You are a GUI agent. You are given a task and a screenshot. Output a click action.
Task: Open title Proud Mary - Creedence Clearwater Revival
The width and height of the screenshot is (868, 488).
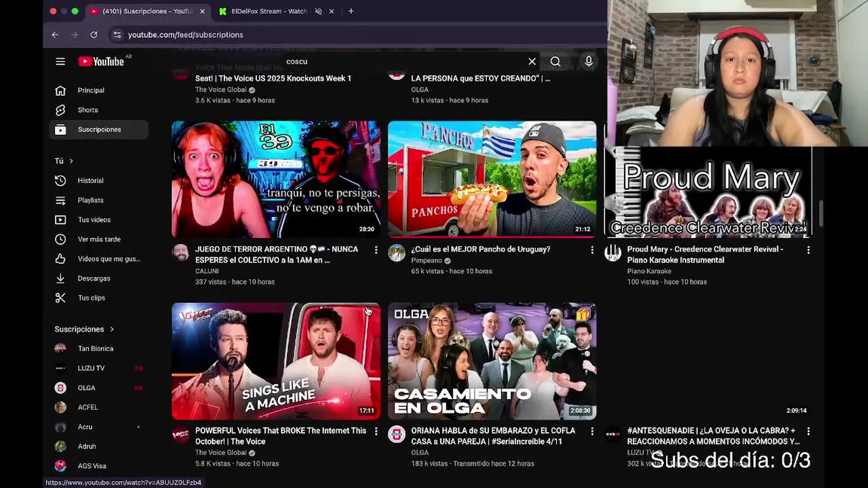705,255
